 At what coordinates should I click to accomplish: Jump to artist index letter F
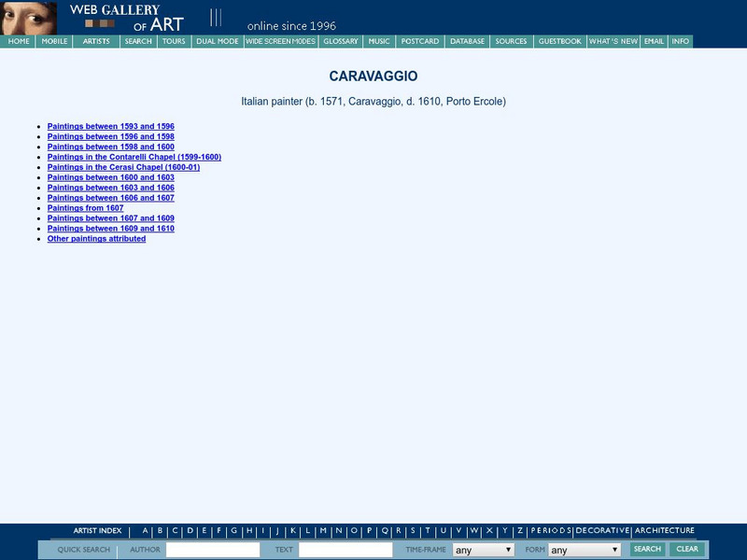click(x=219, y=530)
